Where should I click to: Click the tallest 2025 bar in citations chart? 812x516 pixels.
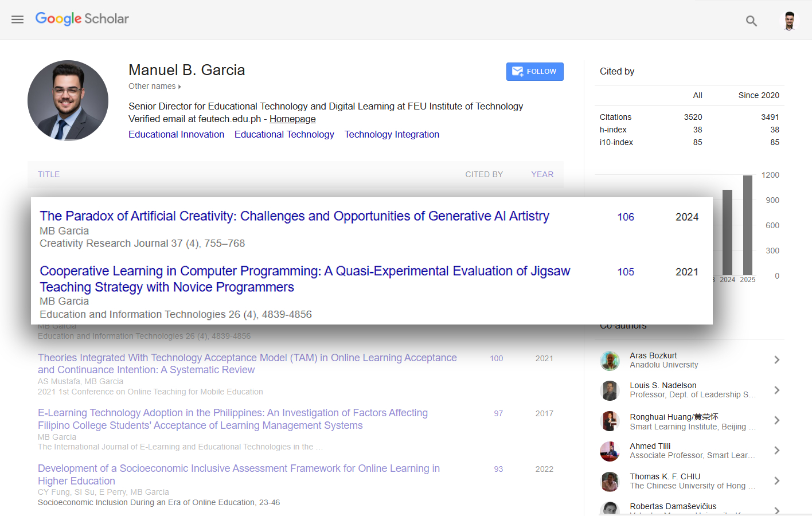pyautogui.click(x=747, y=226)
